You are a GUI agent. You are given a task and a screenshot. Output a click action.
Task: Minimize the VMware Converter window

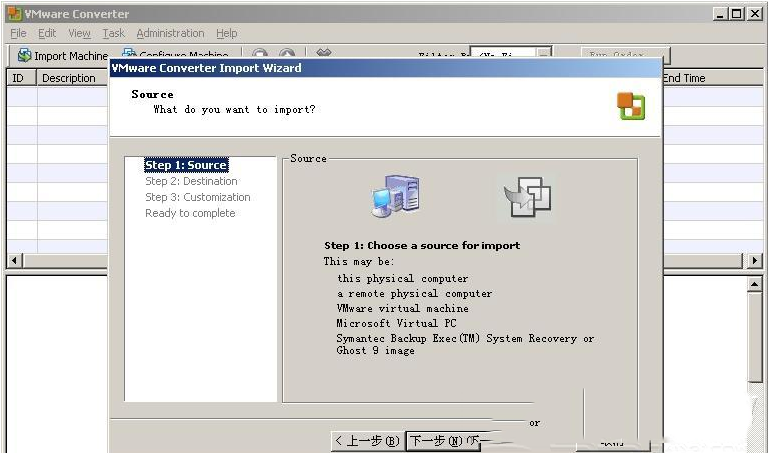[720, 14]
